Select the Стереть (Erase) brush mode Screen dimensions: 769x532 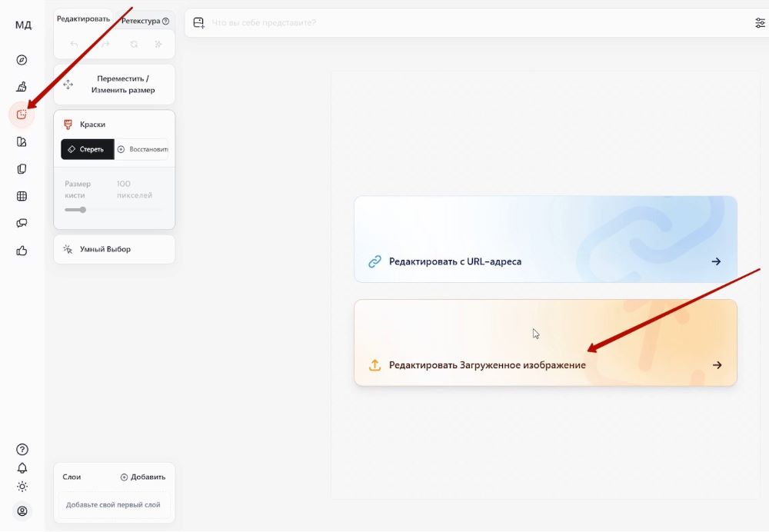87,149
